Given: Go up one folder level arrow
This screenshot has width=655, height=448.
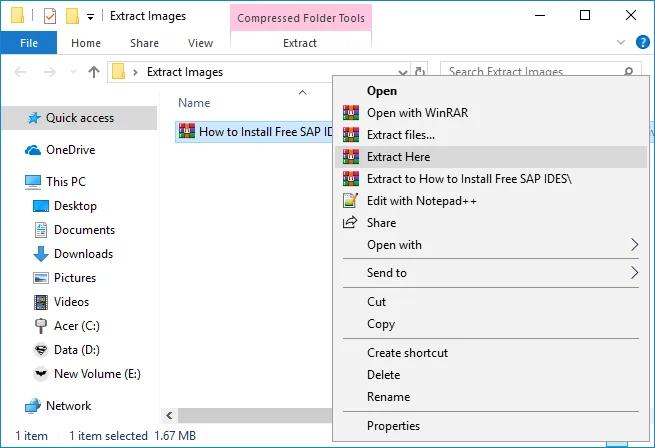Looking at the screenshot, I should [x=94, y=72].
